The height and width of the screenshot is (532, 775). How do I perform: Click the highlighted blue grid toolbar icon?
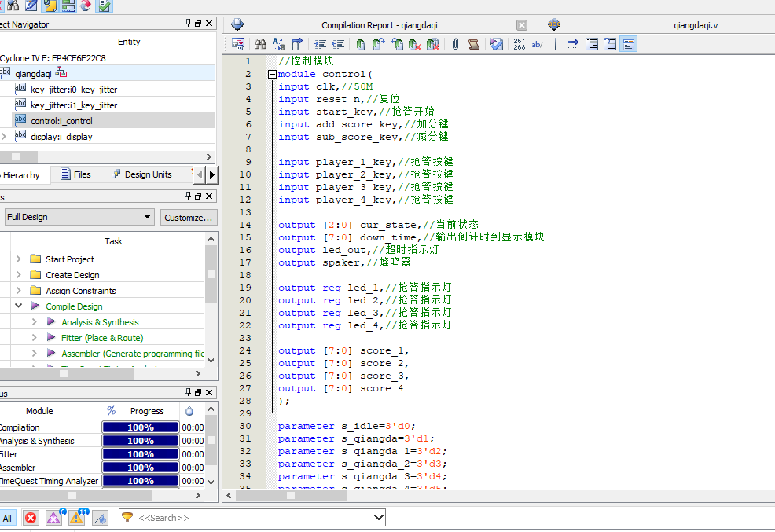tap(68, 6)
